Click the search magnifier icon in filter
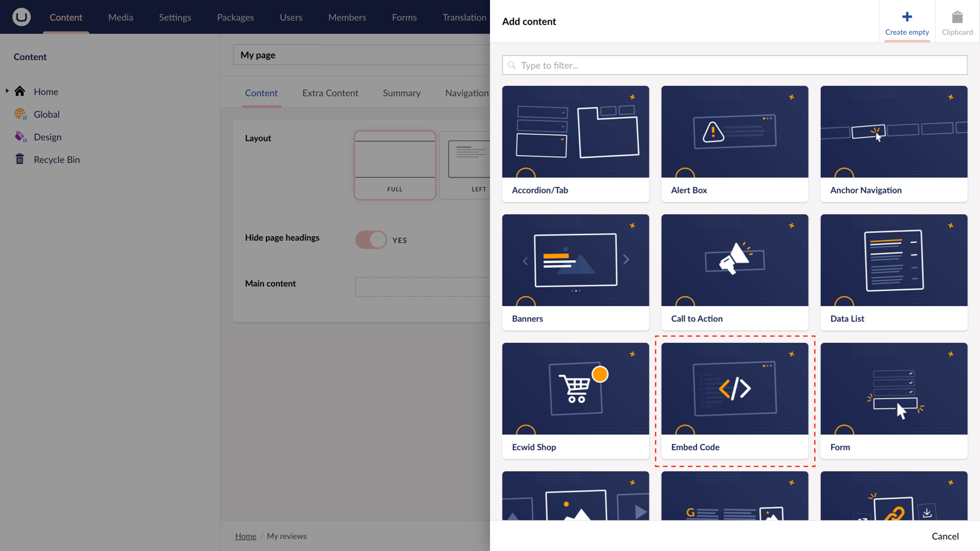This screenshot has height=551, width=980. 512,65
